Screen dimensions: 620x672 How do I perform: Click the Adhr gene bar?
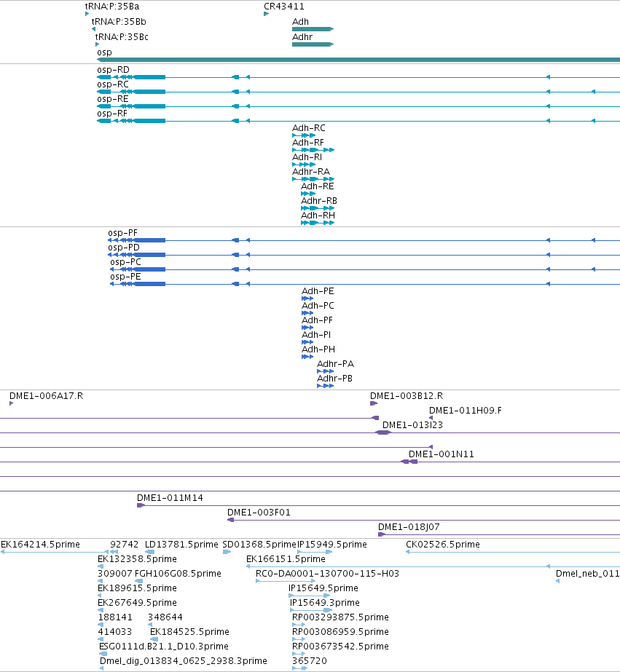click(x=313, y=44)
